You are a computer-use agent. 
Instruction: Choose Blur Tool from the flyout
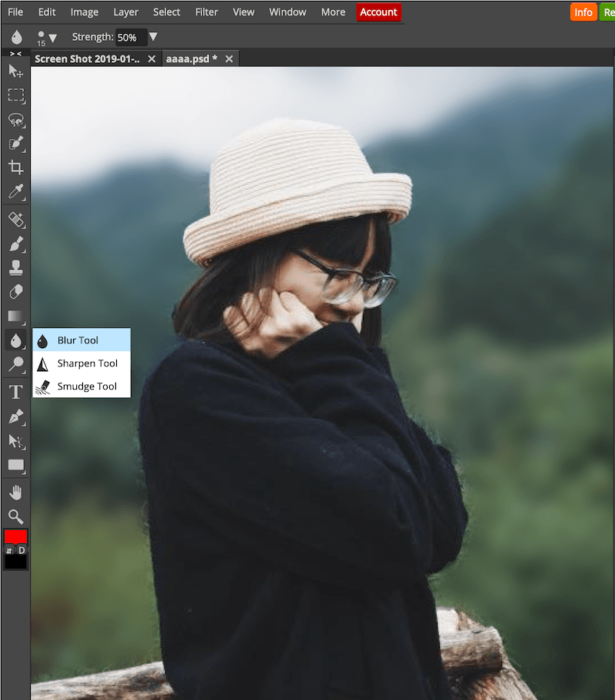coord(81,340)
